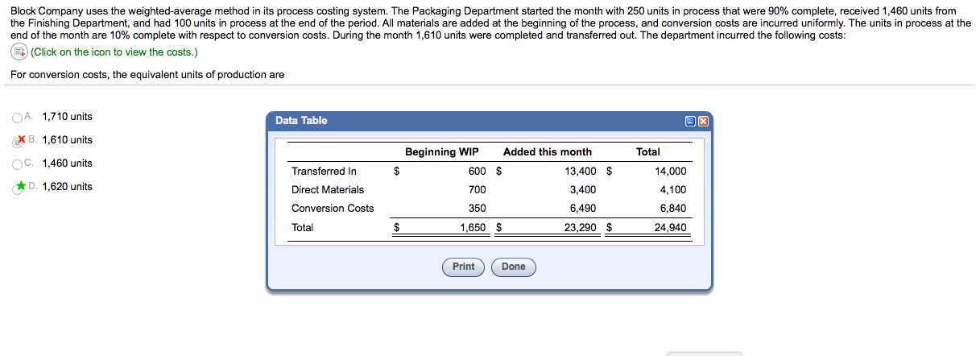Image resolution: width=980 pixels, height=356 pixels.
Task: Click the red X mark on option B
Action: coord(20,139)
